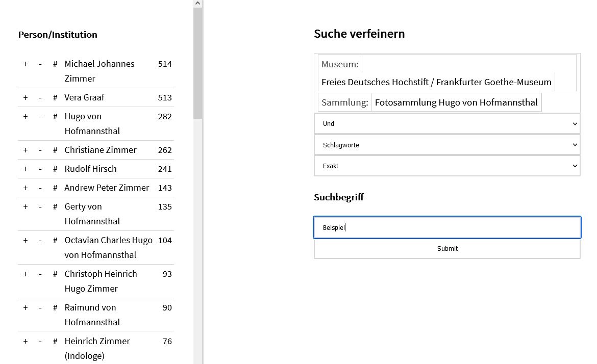Click the # next to Michael Johannes Zimmer
The width and height of the screenshot is (597, 364).
click(55, 64)
